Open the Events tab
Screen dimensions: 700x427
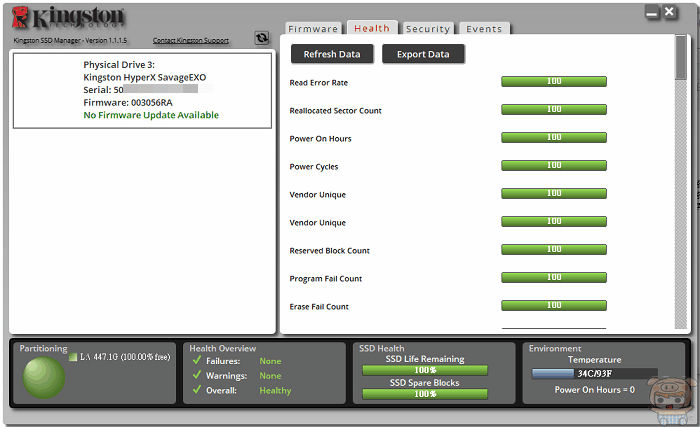point(484,29)
